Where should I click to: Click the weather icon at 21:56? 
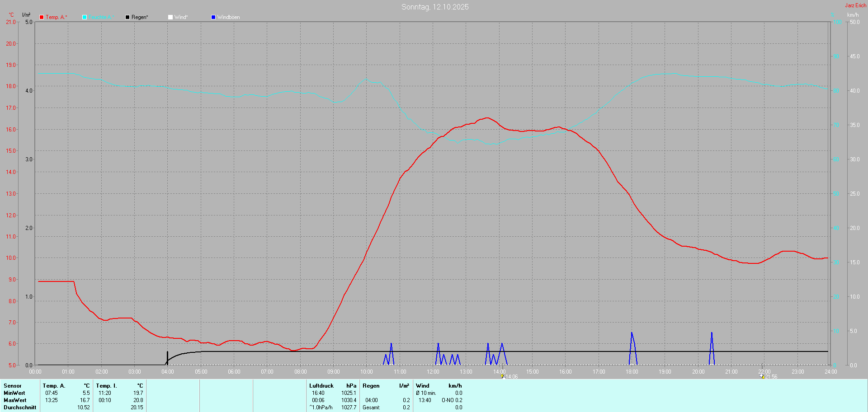tap(762, 376)
